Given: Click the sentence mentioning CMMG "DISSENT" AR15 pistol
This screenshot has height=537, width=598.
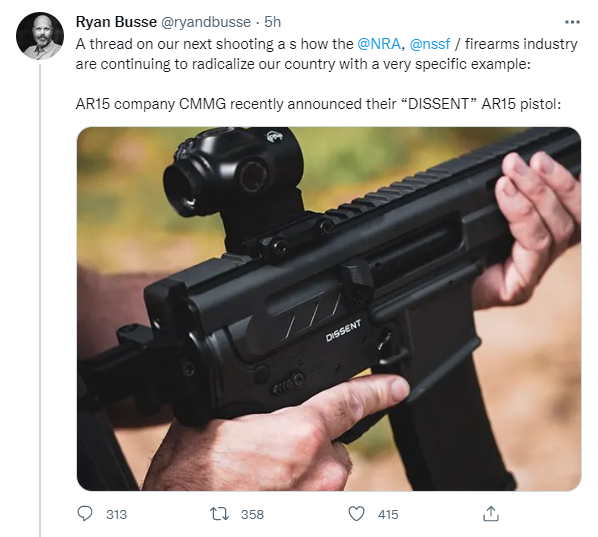Looking at the screenshot, I should [318, 104].
